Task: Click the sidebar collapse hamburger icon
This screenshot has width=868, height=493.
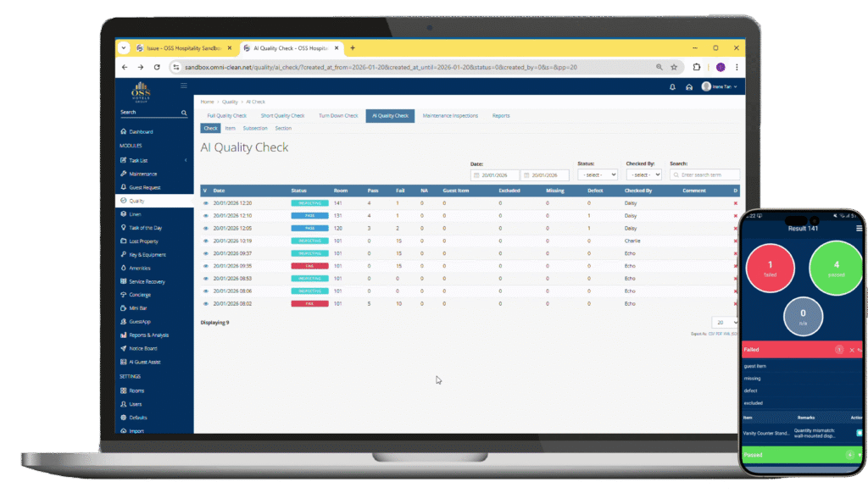Action: pyautogui.click(x=184, y=86)
